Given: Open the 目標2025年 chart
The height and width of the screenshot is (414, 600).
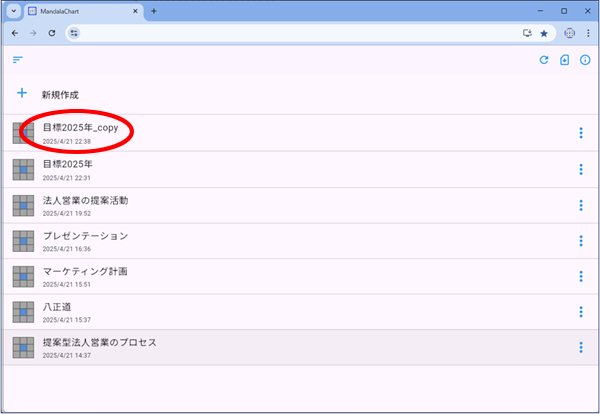Looking at the screenshot, I should click(x=300, y=169).
